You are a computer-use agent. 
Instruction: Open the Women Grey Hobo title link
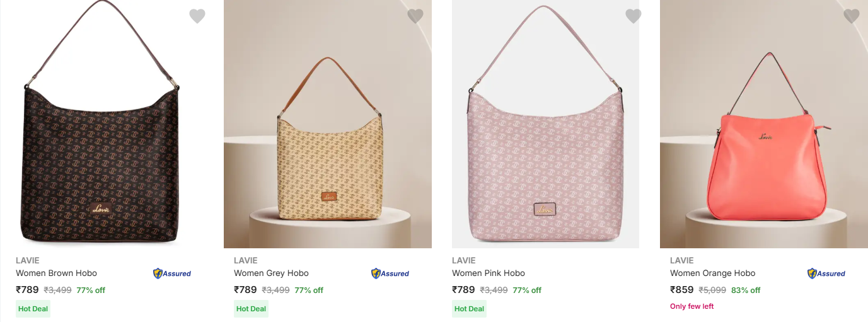click(x=271, y=273)
